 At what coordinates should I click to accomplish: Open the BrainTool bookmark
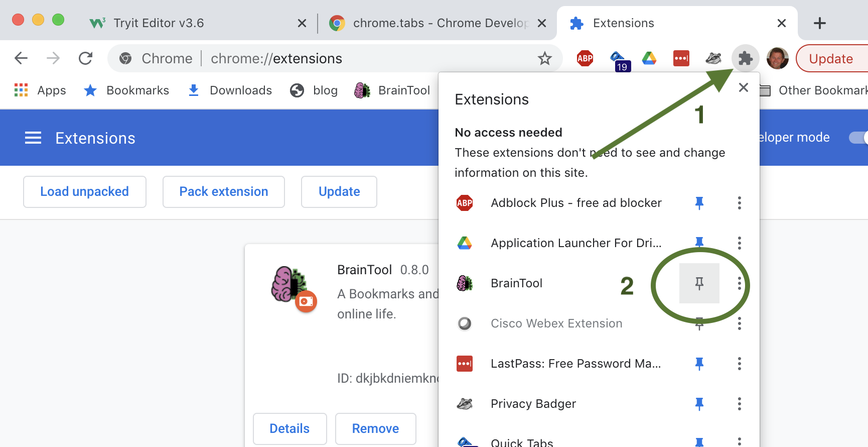(x=392, y=90)
